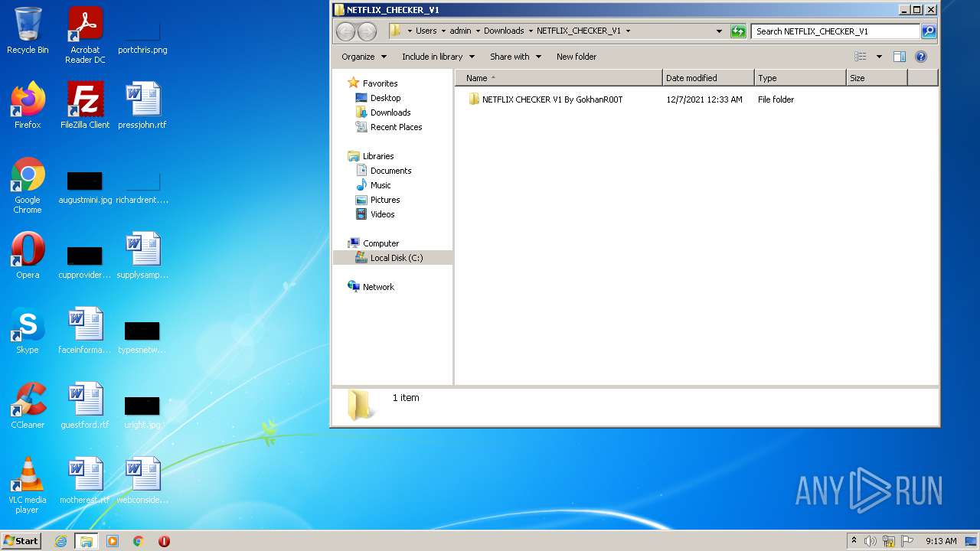This screenshot has height=551, width=980.
Task: Open the Videos library
Action: tap(382, 214)
